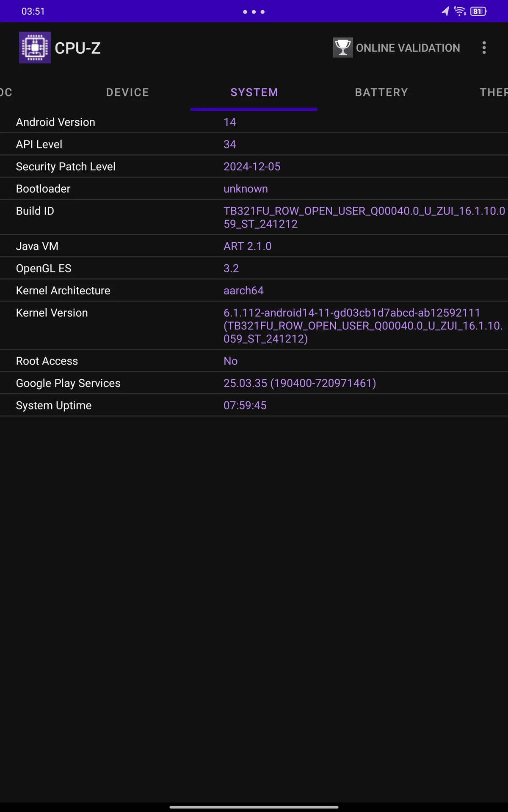Tap the bottom navigation gesture handle
Screen dimensions: 508x812
(254, 807)
